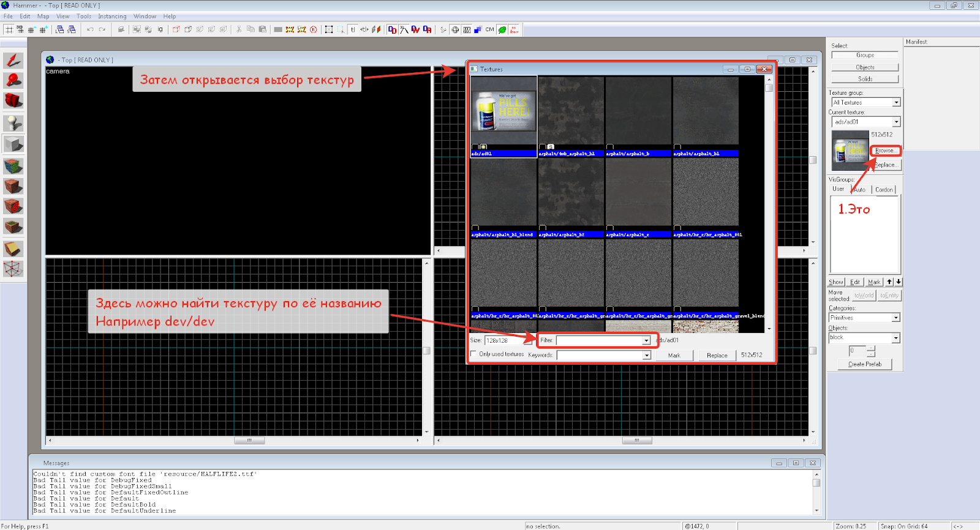Click Replace in Textures window

pyautogui.click(x=717, y=356)
